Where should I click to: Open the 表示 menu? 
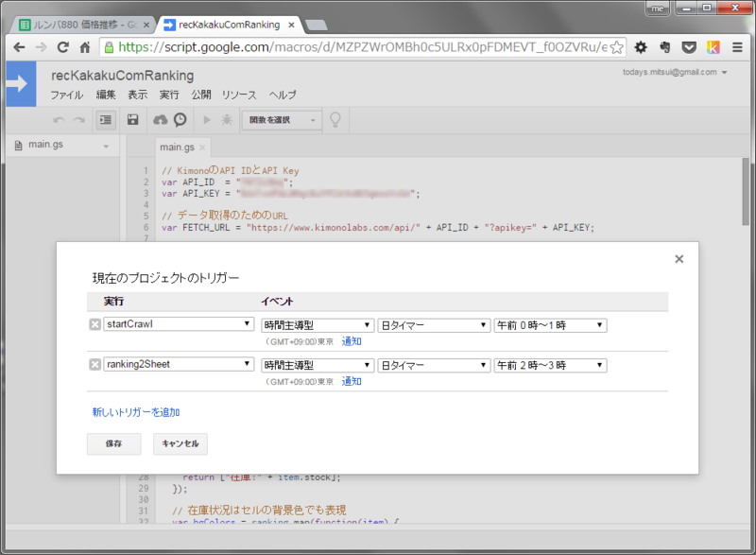coord(137,95)
